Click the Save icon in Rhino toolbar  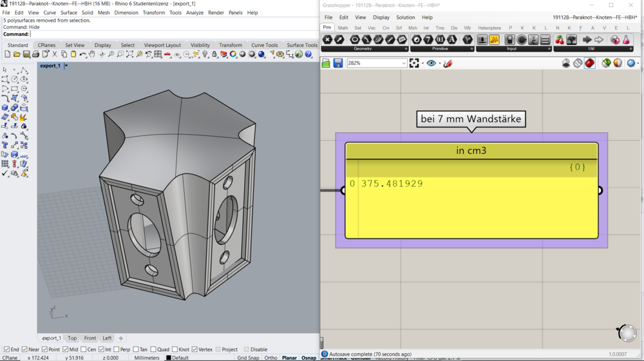26,55
